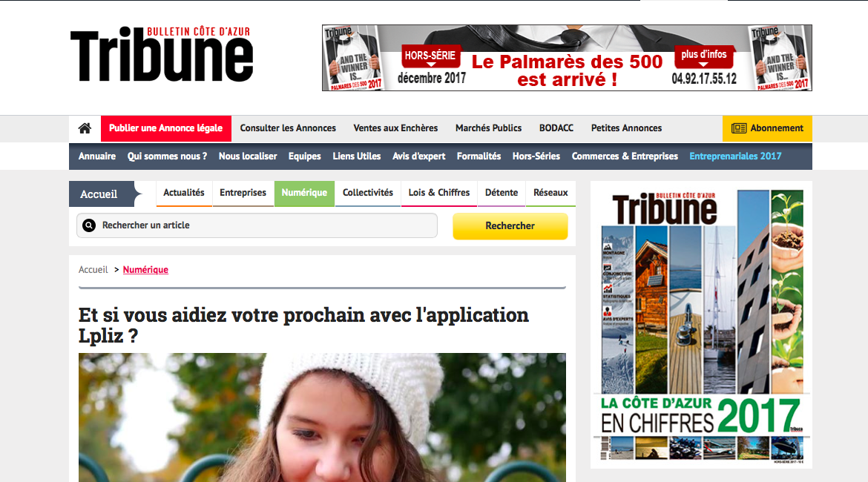This screenshot has width=868, height=482.
Task: Click the Tribune Bulletin Côte d'Azur logo
Action: point(161,54)
